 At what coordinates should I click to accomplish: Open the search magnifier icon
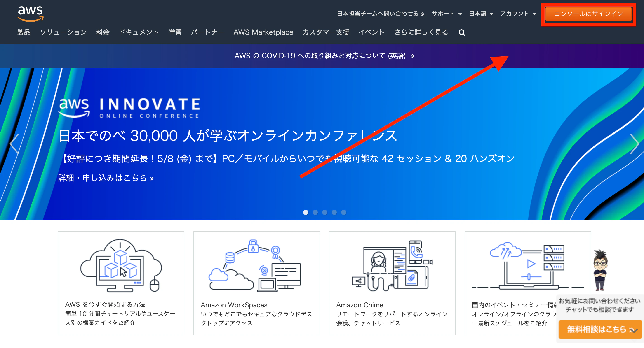[x=462, y=32]
